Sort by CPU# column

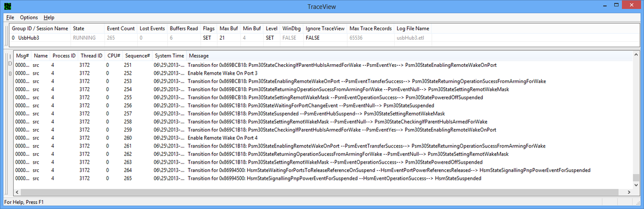pyautogui.click(x=114, y=55)
